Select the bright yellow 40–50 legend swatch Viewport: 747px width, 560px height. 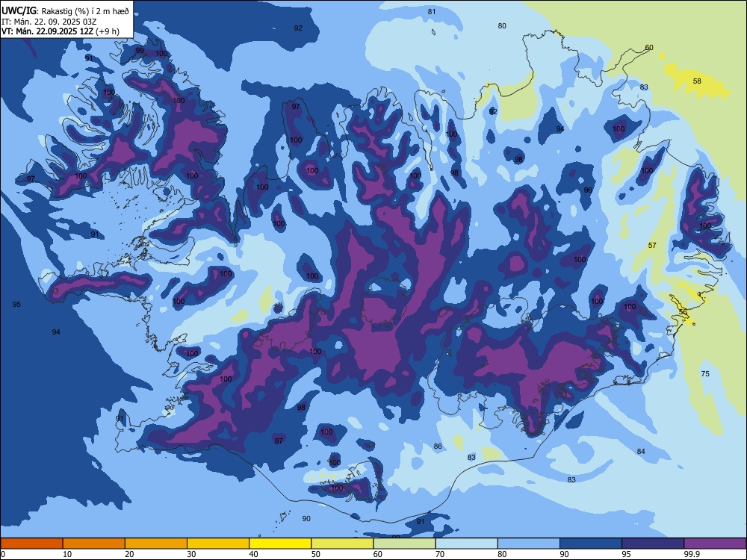coord(280,544)
